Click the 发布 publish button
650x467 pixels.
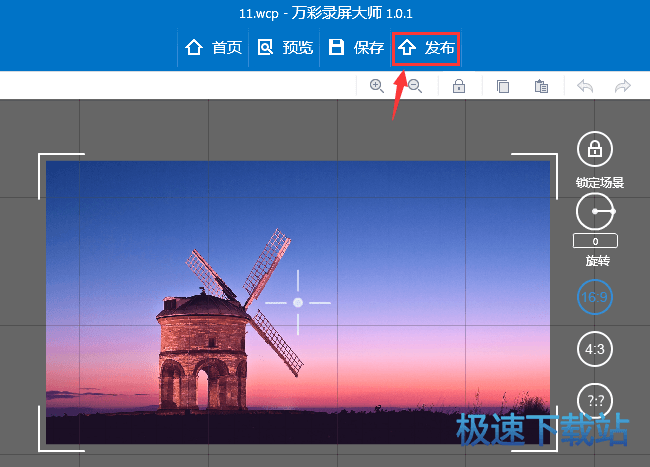point(427,47)
